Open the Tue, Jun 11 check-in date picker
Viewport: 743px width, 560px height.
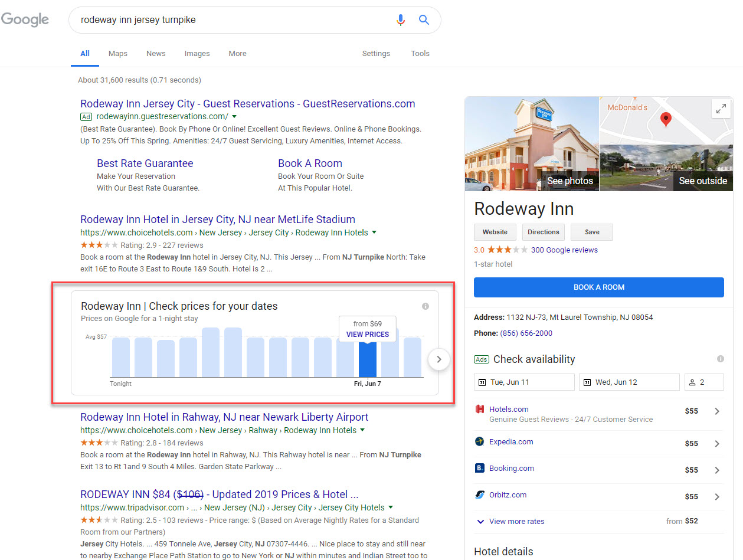pos(524,382)
